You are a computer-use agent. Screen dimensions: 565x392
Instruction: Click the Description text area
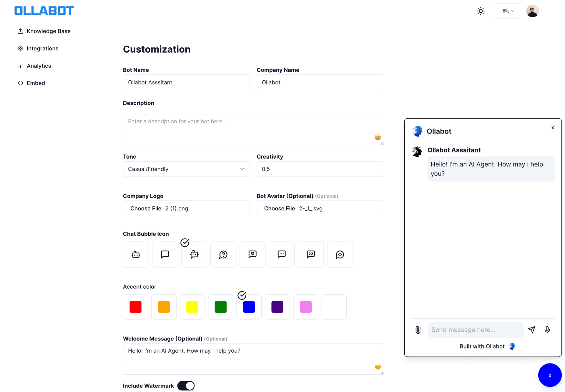click(253, 129)
